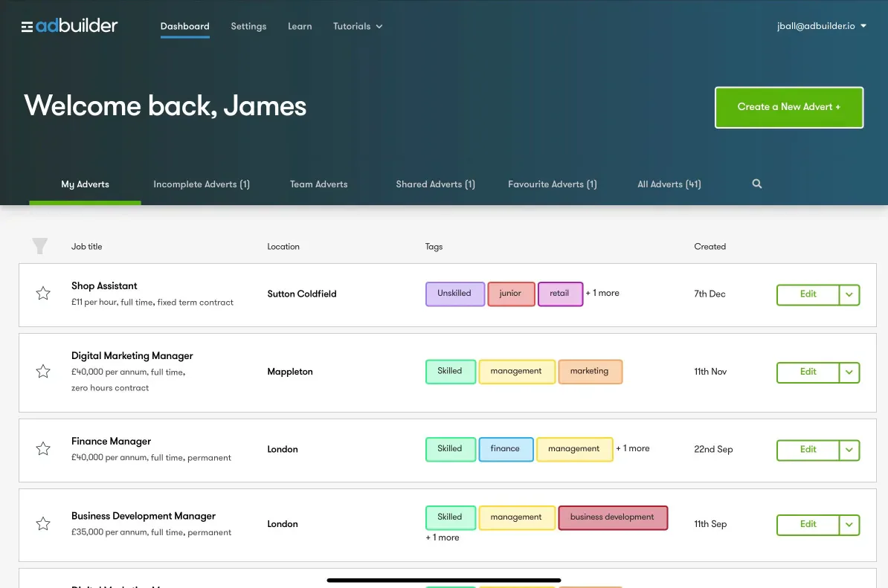Open the search on the adverts toolbar
888x588 pixels.
[756, 184]
